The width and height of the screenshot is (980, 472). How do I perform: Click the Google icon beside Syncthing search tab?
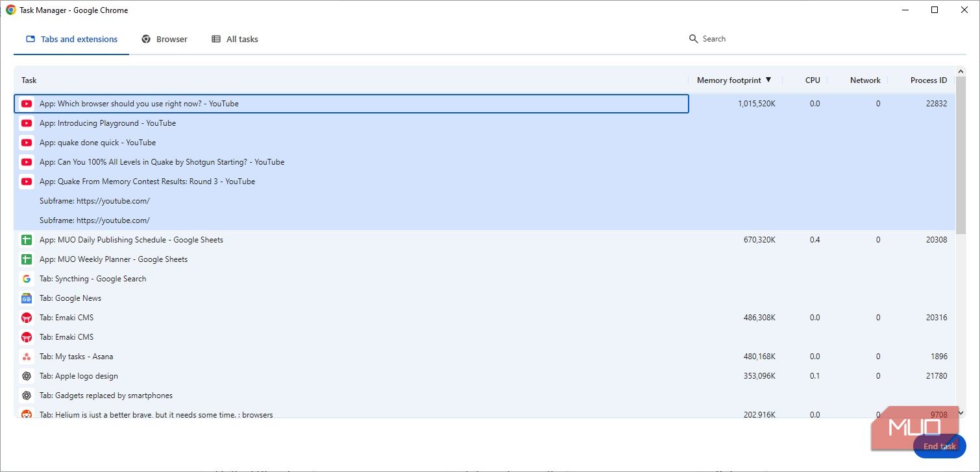tap(27, 279)
